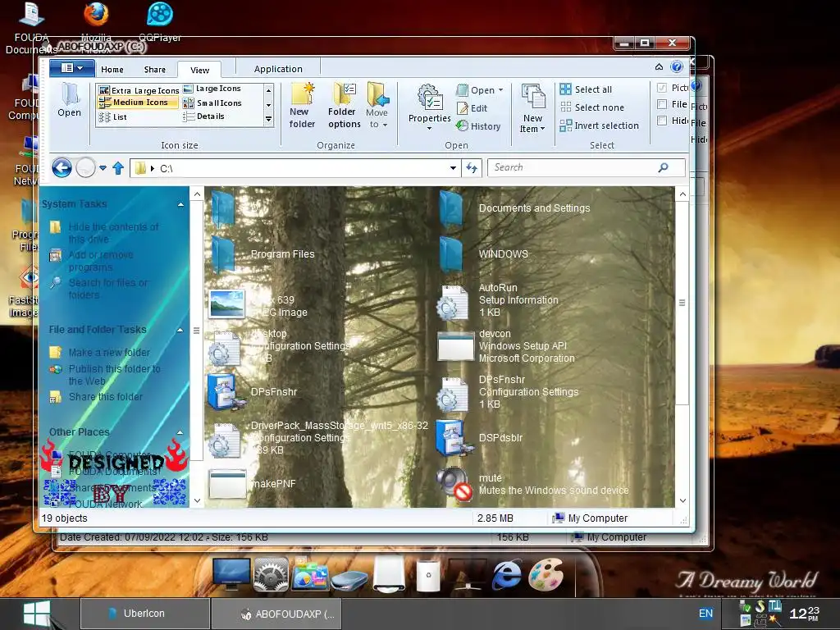
Task: Refresh the C:\ folder view
Action: [x=472, y=168]
